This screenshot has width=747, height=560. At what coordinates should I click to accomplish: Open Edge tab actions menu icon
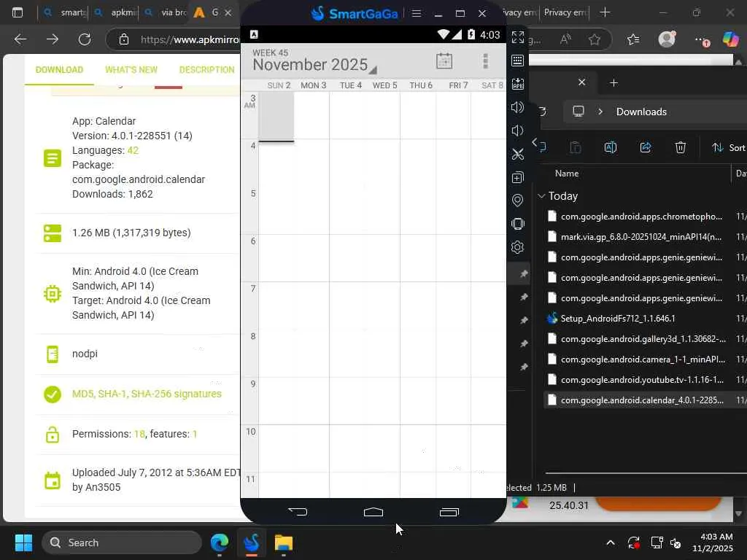click(18, 12)
